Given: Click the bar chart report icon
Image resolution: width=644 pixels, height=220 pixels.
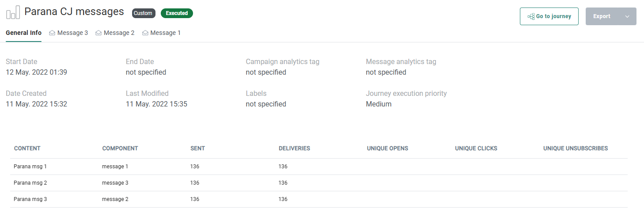Looking at the screenshot, I should point(13,12).
